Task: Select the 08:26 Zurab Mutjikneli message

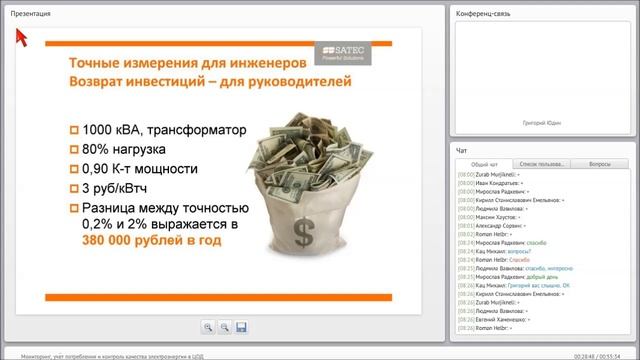Action: (x=489, y=302)
